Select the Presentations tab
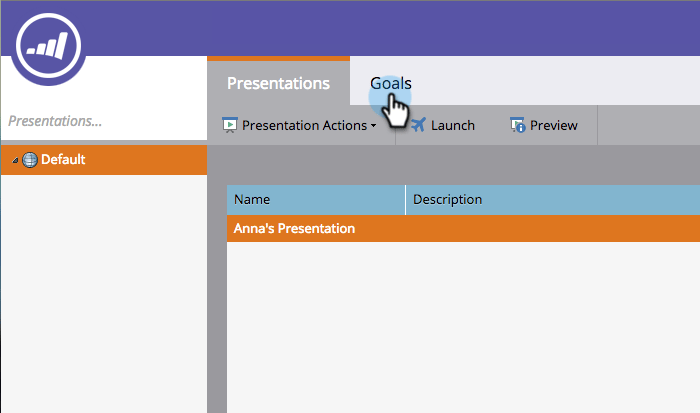Viewport: 700px width, 413px height. click(278, 83)
